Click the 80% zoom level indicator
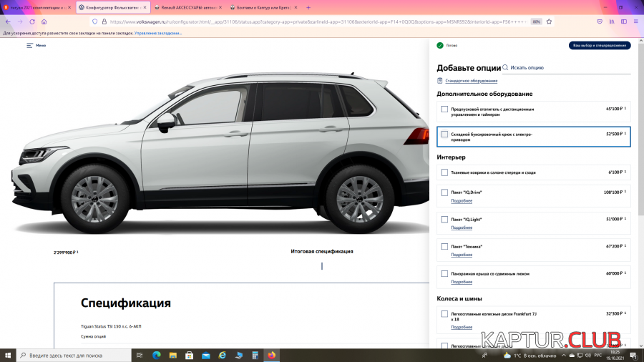Screen dimensions: 644x362 (x=536, y=21)
